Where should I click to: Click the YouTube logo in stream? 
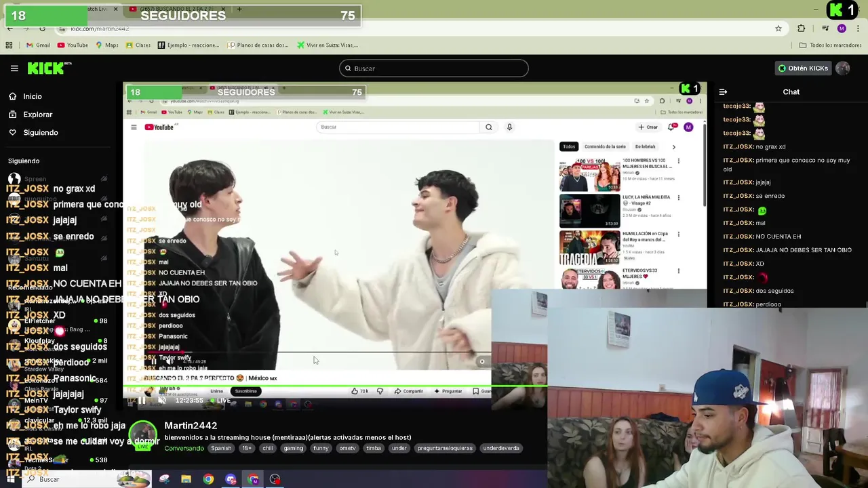click(160, 127)
